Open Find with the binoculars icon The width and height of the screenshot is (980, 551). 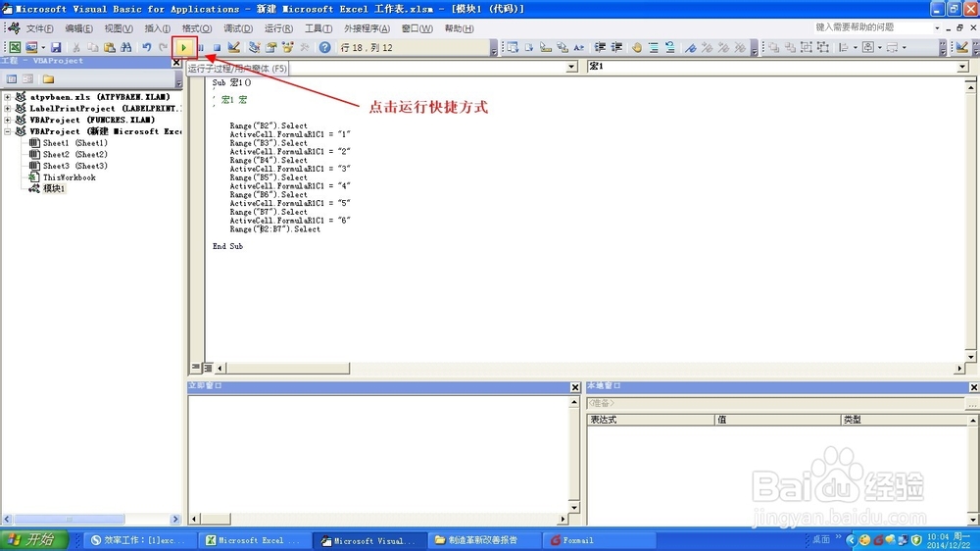pyautogui.click(x=125, y=47)
